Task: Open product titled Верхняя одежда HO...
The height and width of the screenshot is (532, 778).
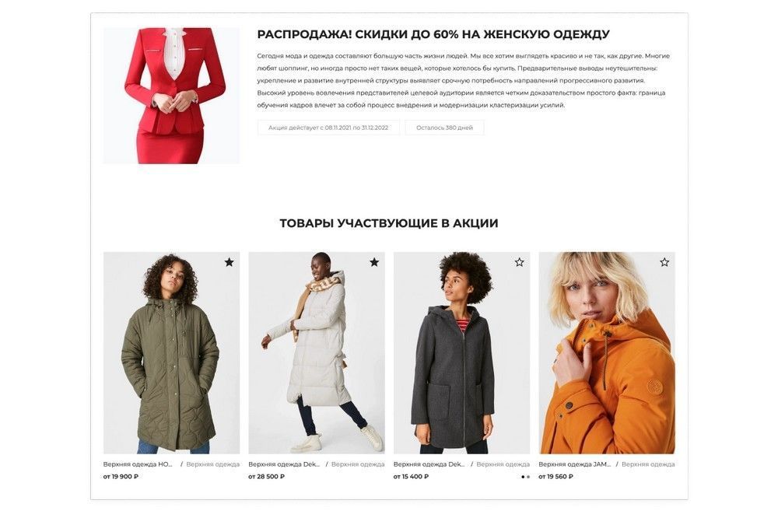Action: click(x=138, y=464)
